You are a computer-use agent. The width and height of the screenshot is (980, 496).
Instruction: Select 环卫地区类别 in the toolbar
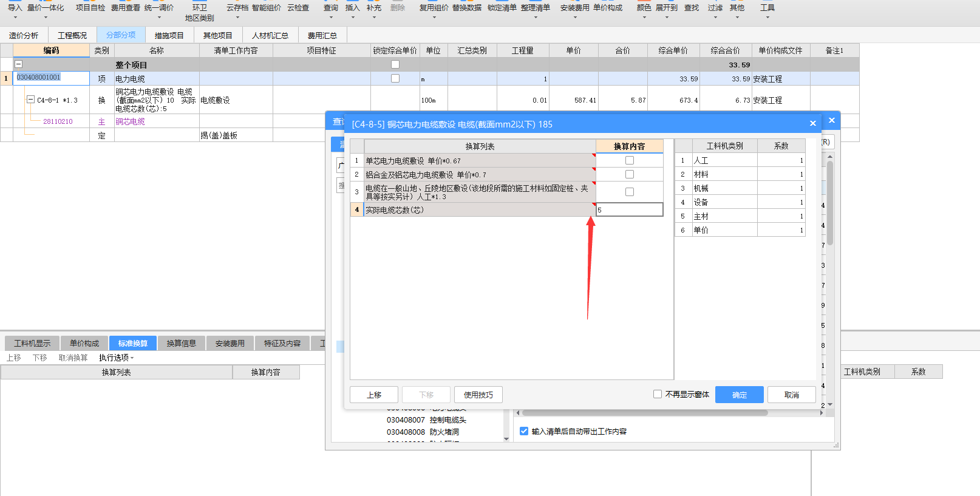tap(200, 12)
